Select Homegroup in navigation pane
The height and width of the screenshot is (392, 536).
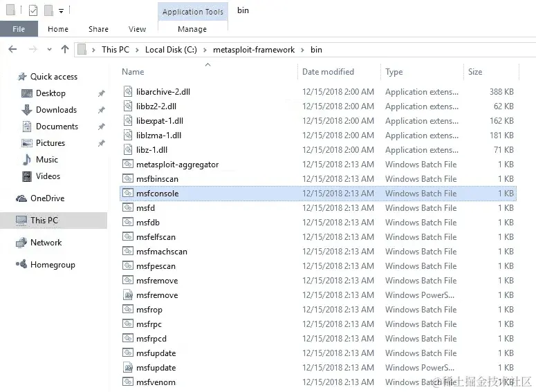[53, 265]
